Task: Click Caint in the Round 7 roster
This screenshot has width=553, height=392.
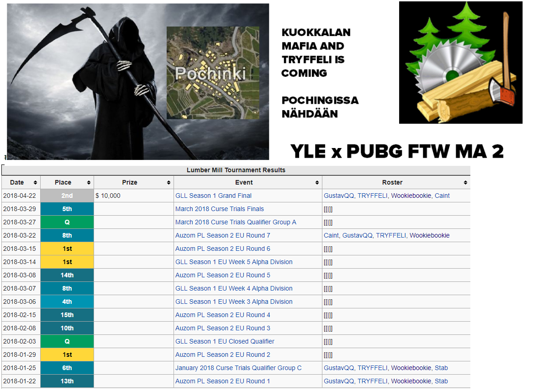Action: click(331, 235)
